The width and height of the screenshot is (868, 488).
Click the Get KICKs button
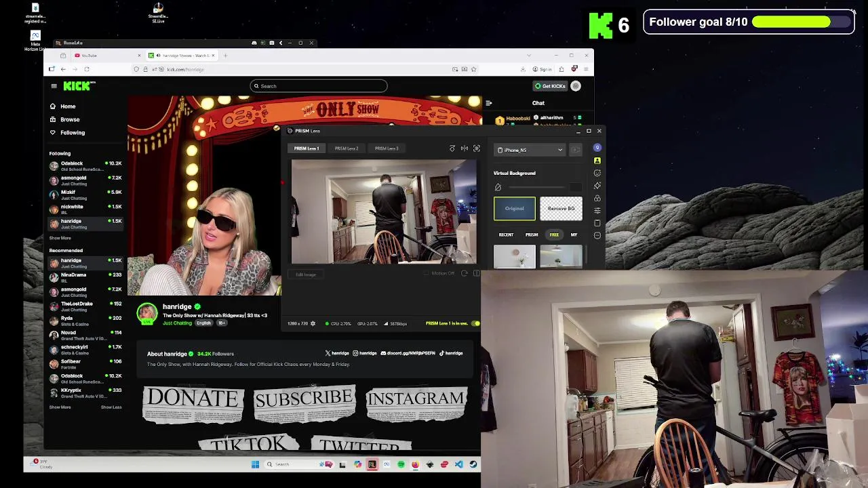point(549,86)
